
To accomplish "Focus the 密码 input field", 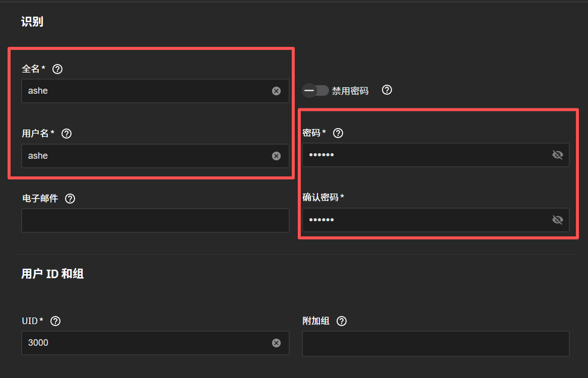I will point(423,155).
